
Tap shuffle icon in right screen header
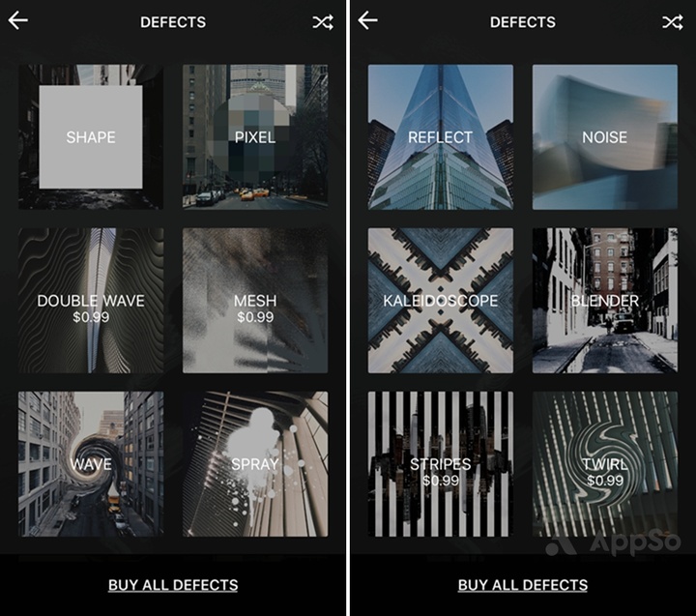673,22
